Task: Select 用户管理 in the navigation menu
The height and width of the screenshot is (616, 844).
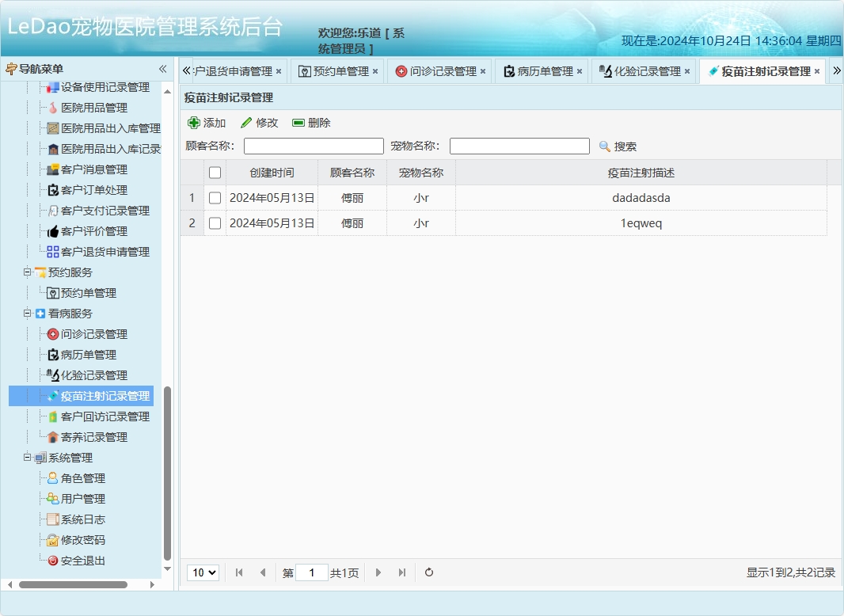Action: click(76, 499)
